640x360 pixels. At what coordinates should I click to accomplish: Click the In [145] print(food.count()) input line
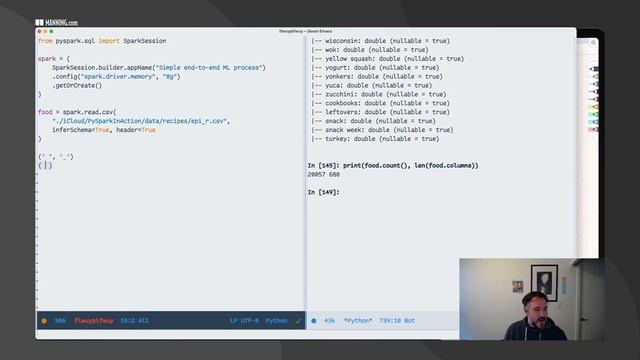click(x=393, y=166)
